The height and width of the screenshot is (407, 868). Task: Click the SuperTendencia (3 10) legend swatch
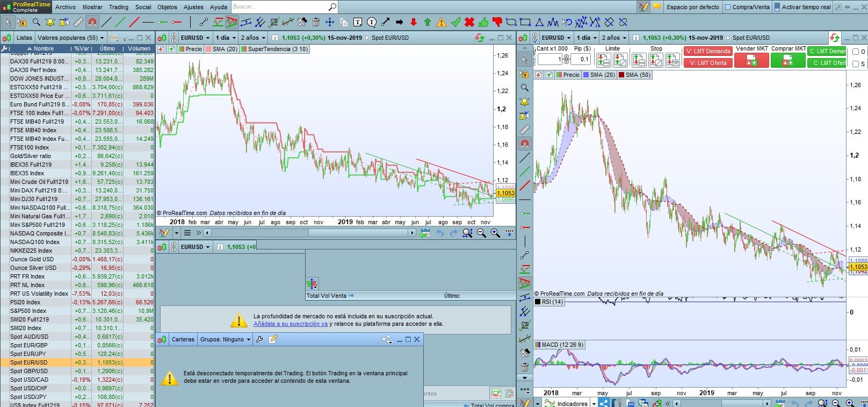coord(244,49)
